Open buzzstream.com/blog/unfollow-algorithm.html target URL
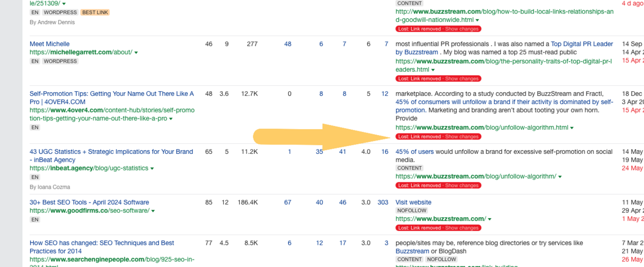644x267 pixels. click(x=481, y=128)
